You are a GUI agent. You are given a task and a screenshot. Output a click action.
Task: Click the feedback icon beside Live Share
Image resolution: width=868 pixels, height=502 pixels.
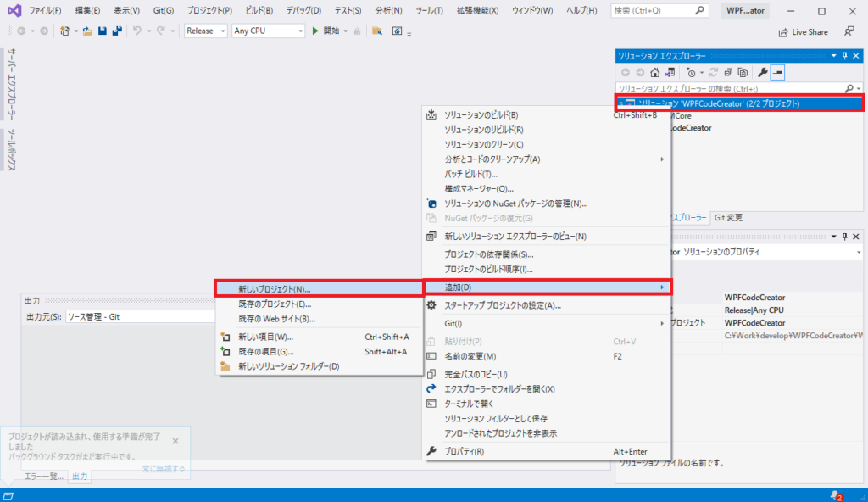point(849,31)
